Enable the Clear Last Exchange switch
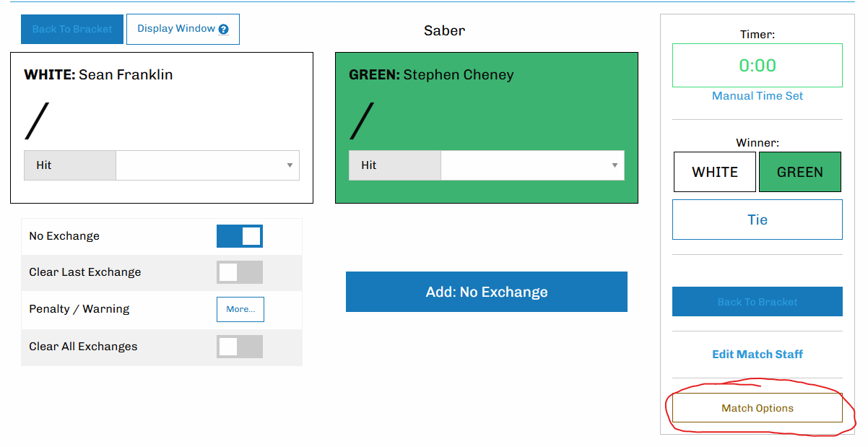Screen dimensions: 868x447 (240, 272)
